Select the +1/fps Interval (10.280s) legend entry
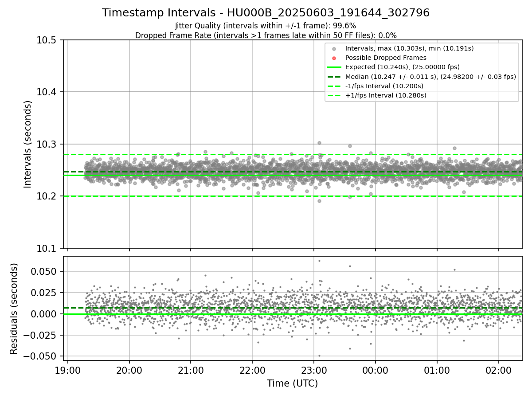532x399 pixels. [x=385, y=95]
